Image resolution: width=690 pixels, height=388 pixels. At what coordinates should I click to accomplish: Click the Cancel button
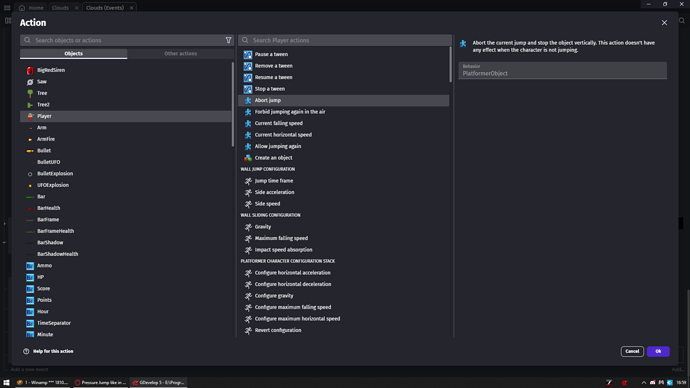[632, 351]
